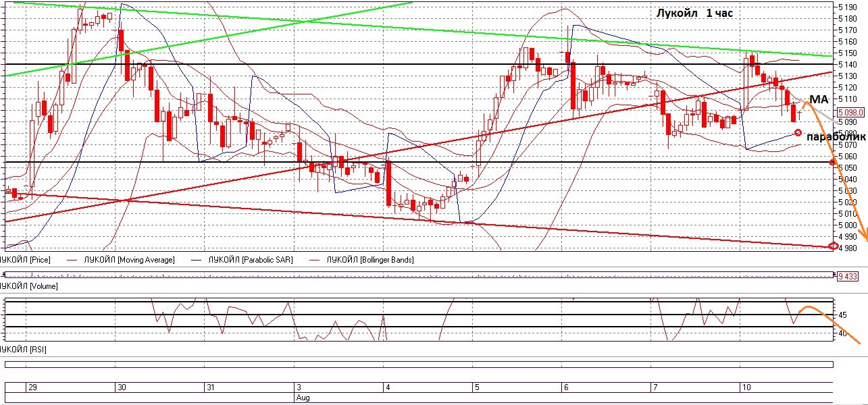Click the 5 150 price axis value
Viewport: 868px width, 405px height.
[848, 53]
